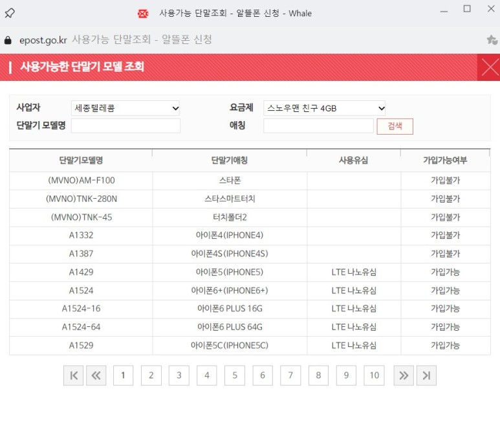Click LTE 나노유심 in the A1429 row
500x448 pixels.
(x=354, y=272)
